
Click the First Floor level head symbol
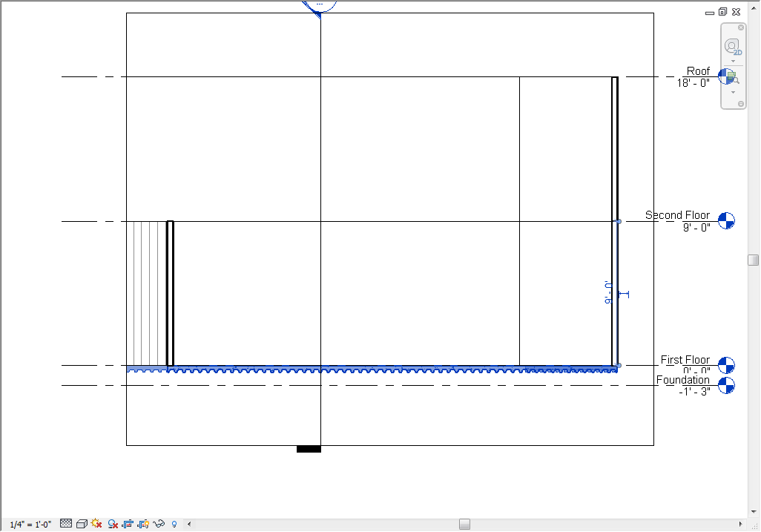(726, 365)
